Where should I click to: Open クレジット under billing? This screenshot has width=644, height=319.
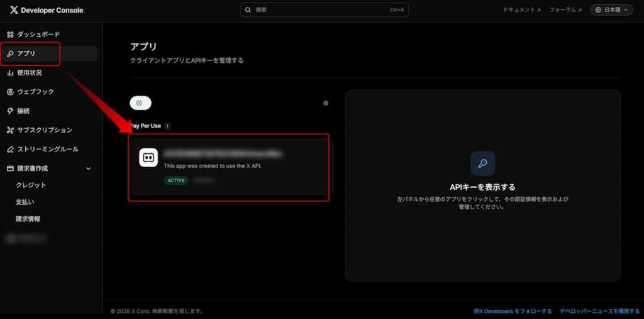(31, 185)
